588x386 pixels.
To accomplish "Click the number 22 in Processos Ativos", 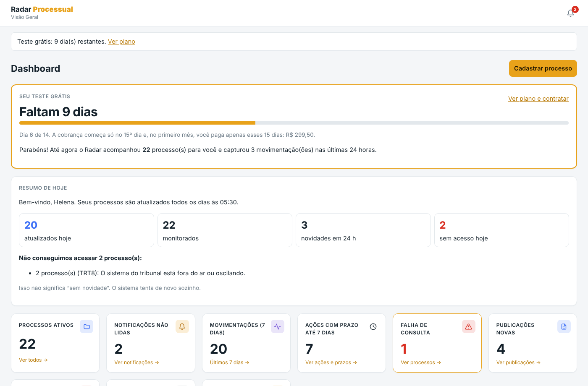I will coord(27,344).
